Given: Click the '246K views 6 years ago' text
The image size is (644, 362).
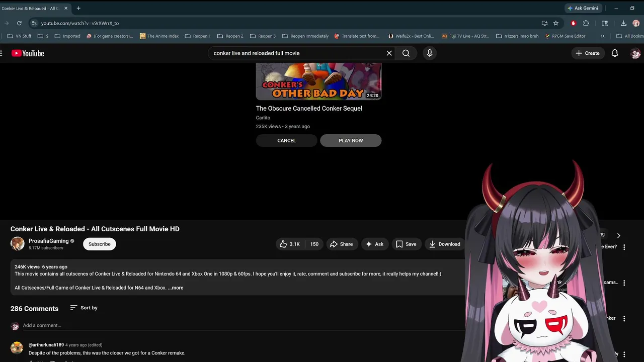Looking at the screenshot, I should point(41,266).
